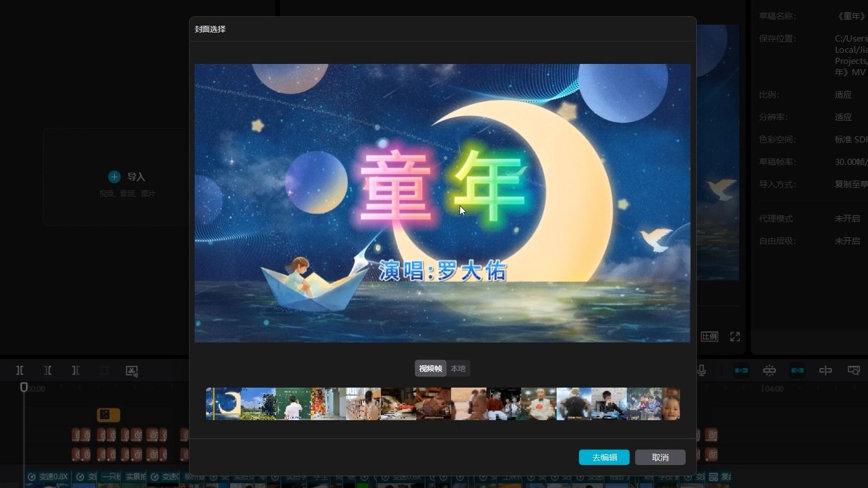Toggle the main track magnet

(x=741, y=370)
